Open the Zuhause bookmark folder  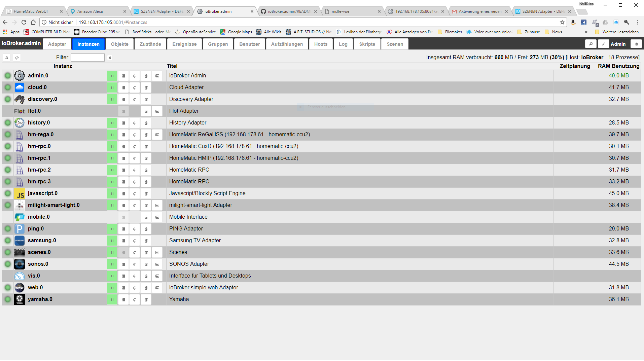point(529,32)
